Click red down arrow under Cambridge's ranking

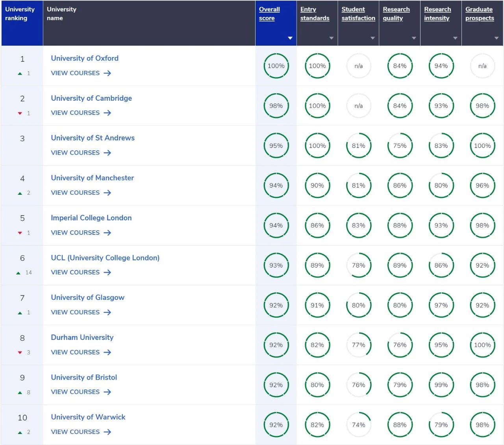20,113
